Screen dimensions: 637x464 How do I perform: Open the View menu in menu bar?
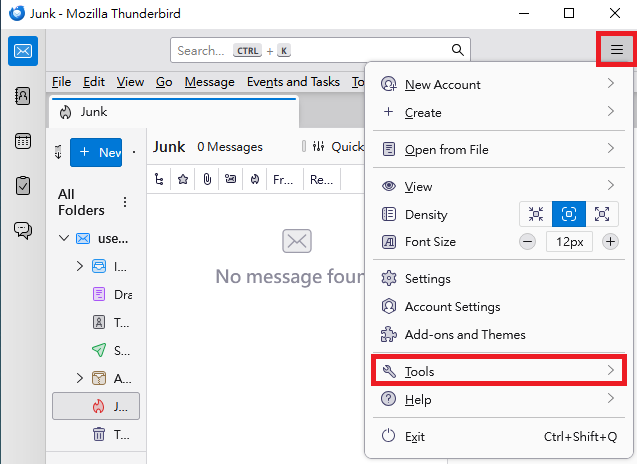tap(130, 82)
